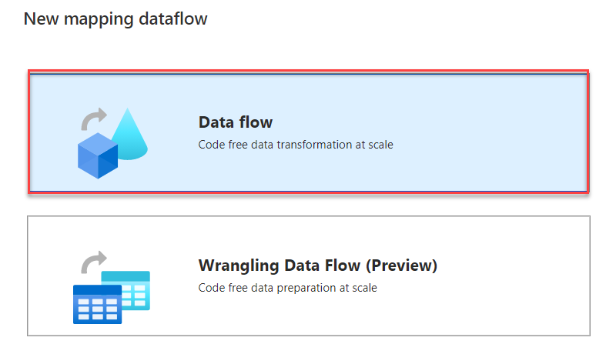The height and width of the screenshot is (364, 606).
Task: Click "Code free data preparation at scale" description
Action: (x=287, y=288)
